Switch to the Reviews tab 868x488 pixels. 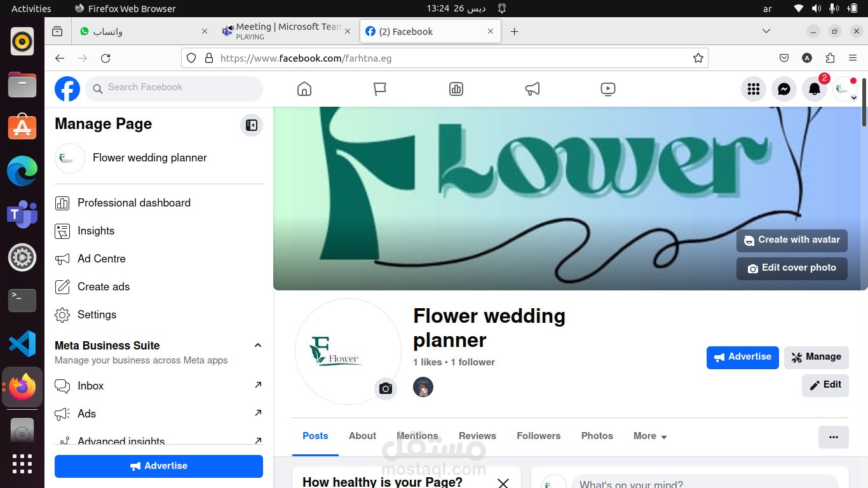tap(477, 436)
